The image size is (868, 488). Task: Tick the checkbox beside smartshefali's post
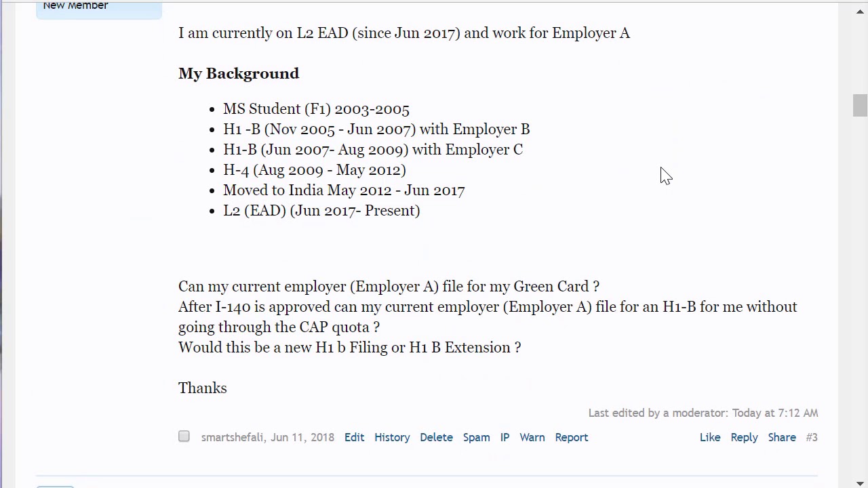click(184, 436)
